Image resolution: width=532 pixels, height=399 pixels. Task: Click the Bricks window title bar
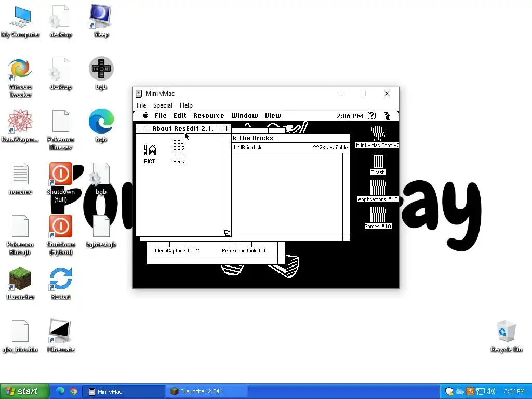[290, 138]
